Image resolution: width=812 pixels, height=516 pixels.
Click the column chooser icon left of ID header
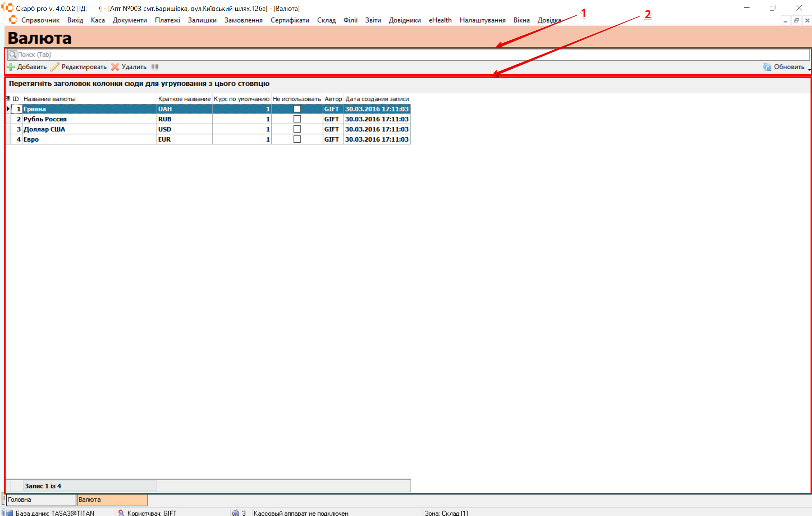8,99
